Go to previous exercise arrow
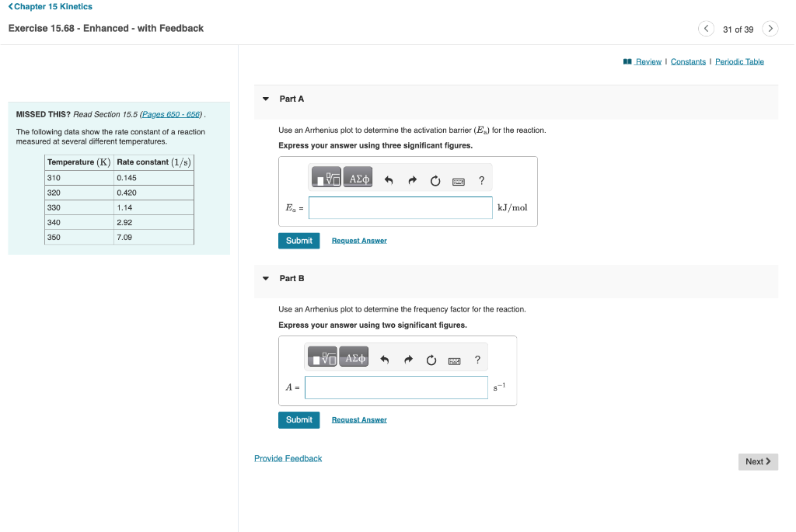796x532 pixels. [706, 29]
